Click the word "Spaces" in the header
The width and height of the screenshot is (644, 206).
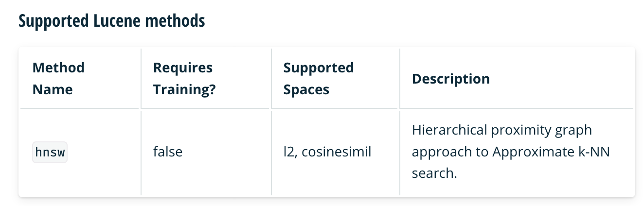tap(306, 89)
